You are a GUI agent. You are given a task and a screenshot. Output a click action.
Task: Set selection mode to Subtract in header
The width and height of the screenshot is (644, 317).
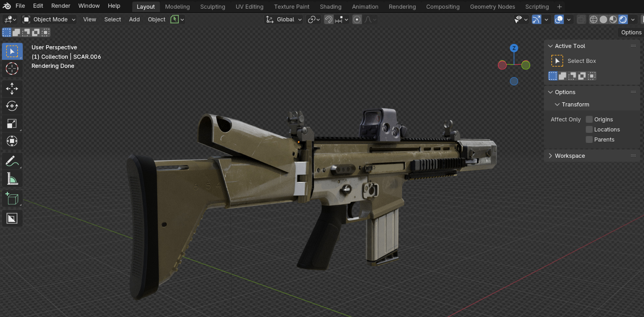[26, 32]
